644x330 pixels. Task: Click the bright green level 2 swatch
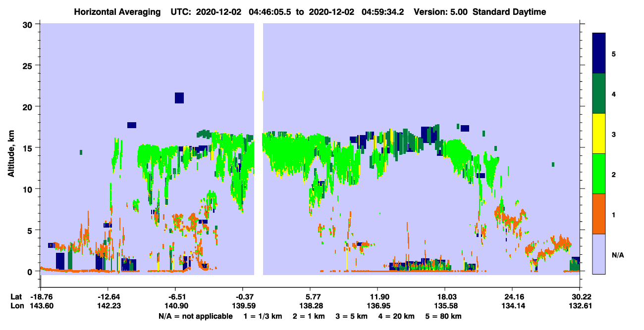(599, 173)
